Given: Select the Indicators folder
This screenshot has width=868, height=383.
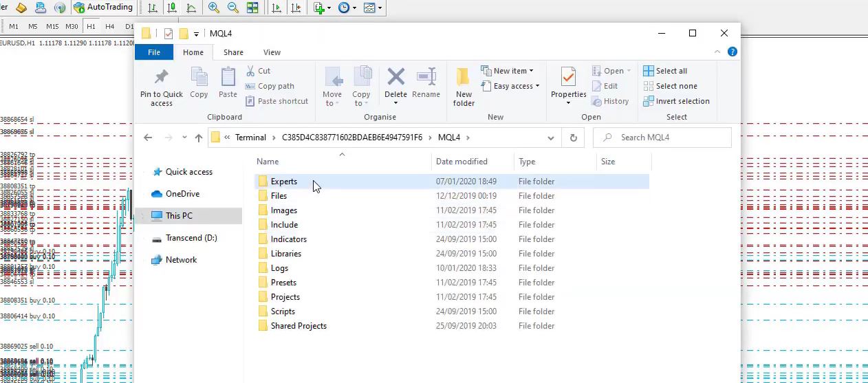Looking at the screenshot, I should (288, 239).
